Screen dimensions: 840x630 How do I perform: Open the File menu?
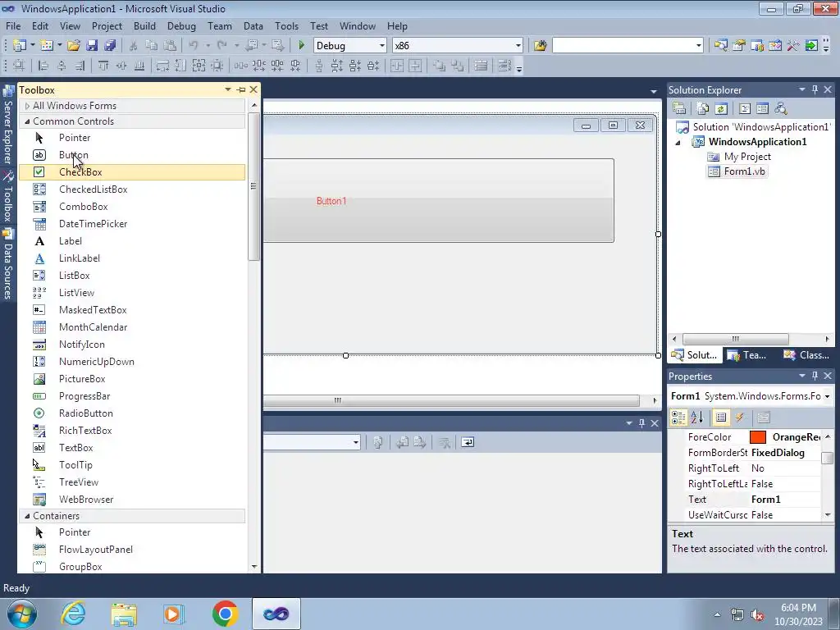[13, 26]
